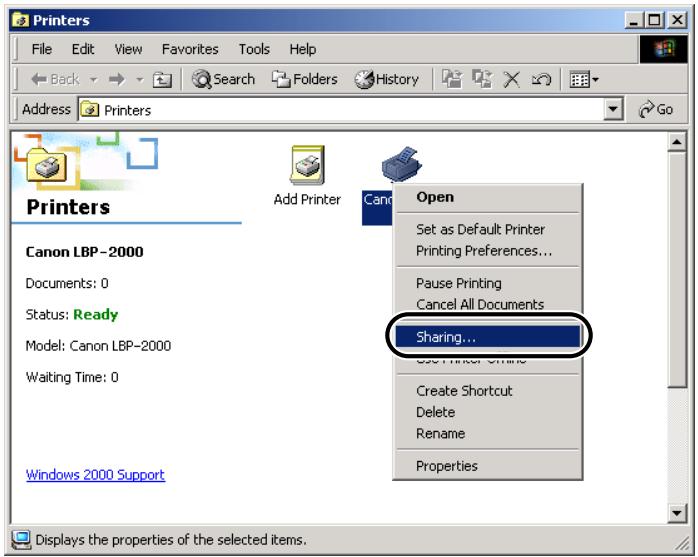
Task: Open the History toolbar button
Action: 386,79
